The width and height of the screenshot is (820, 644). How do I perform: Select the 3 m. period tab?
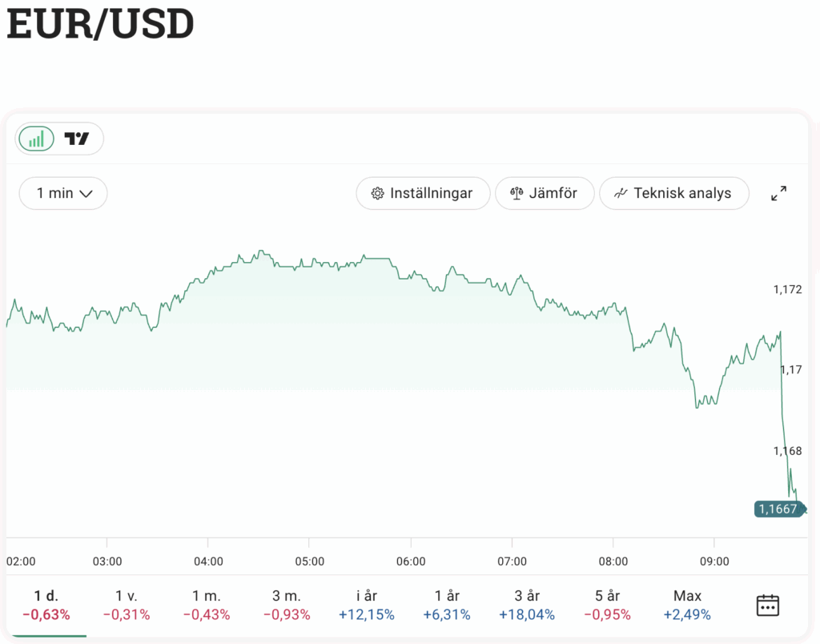pos(287,605)
